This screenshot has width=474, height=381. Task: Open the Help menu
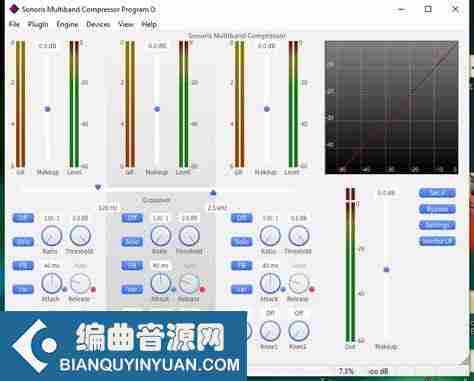pyautogui.click(x=149, y=25)
